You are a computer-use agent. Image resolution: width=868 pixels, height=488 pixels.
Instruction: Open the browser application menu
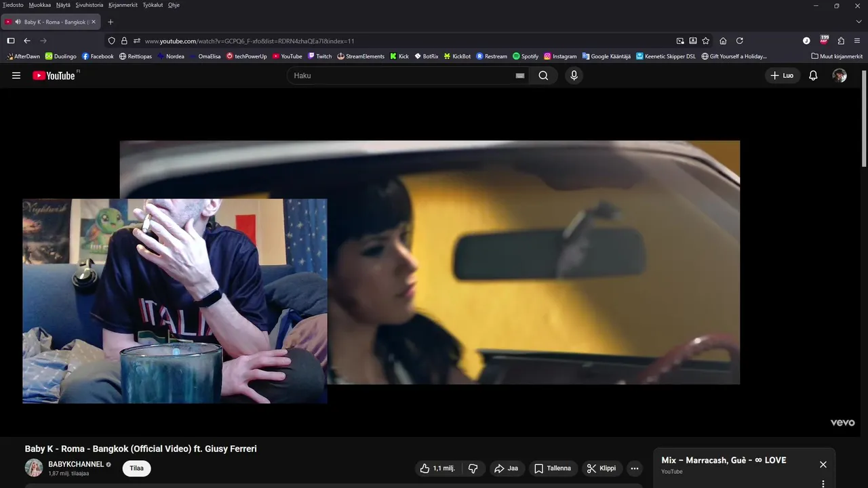tap(858, 41)
